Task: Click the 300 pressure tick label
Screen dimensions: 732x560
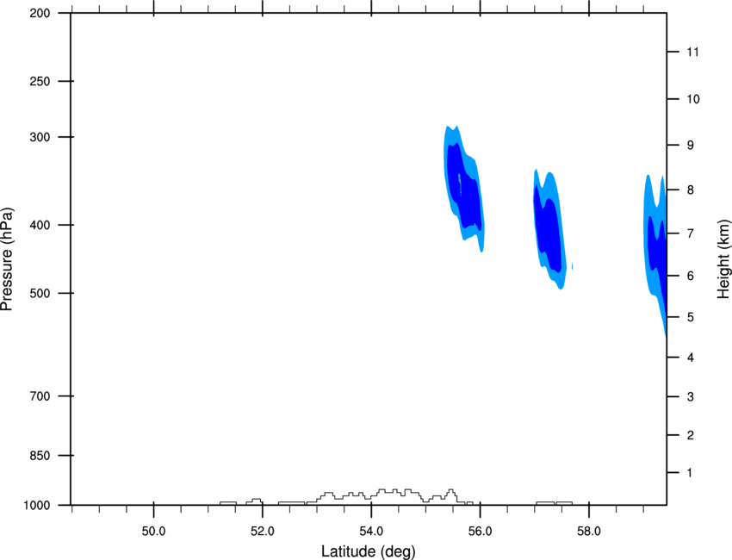Action: [x=40, y=137]
